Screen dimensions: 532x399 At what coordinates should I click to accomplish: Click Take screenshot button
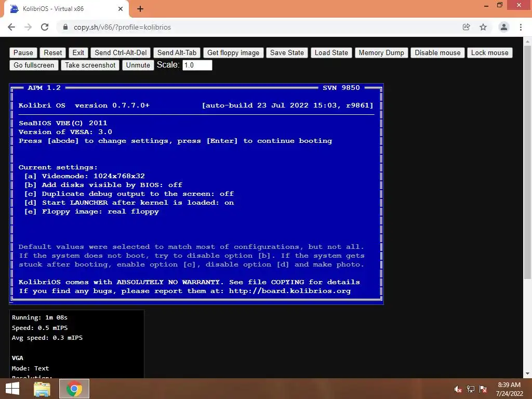[90, 65]
